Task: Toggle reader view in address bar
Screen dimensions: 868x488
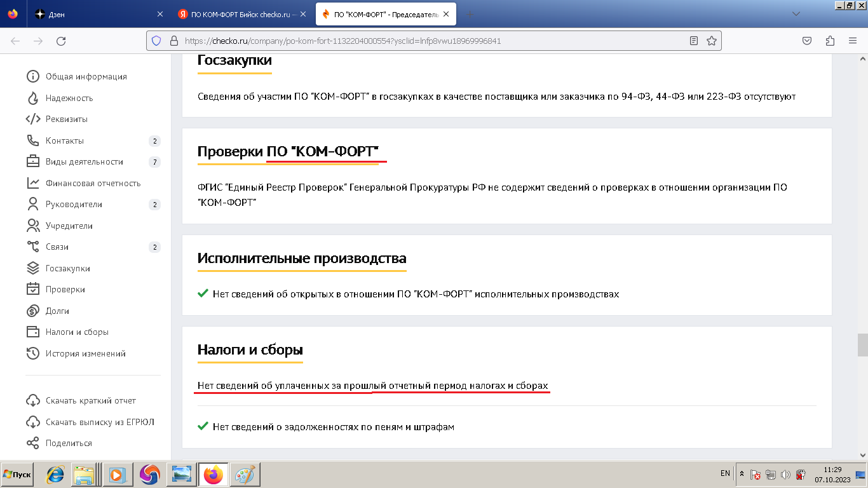Action: click(694, 41)
